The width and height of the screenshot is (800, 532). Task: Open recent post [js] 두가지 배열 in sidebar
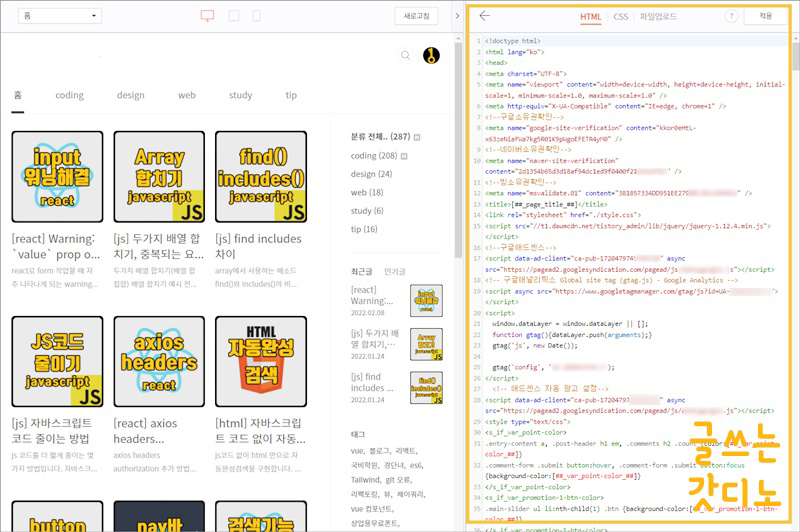pos(375,339)
